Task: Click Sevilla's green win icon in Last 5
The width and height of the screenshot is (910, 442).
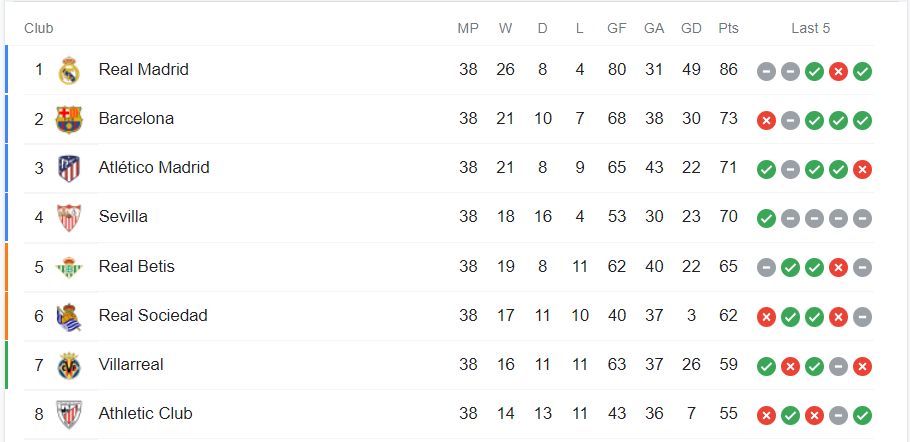Action: (766, 219)
